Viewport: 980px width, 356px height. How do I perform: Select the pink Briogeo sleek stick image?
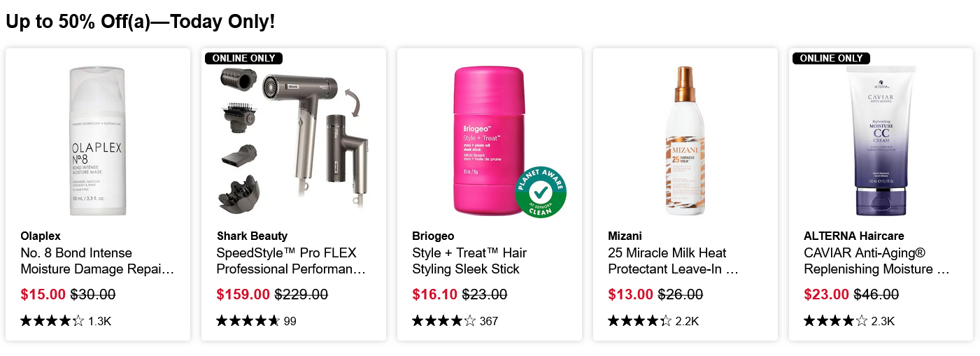tap(488, 141)
